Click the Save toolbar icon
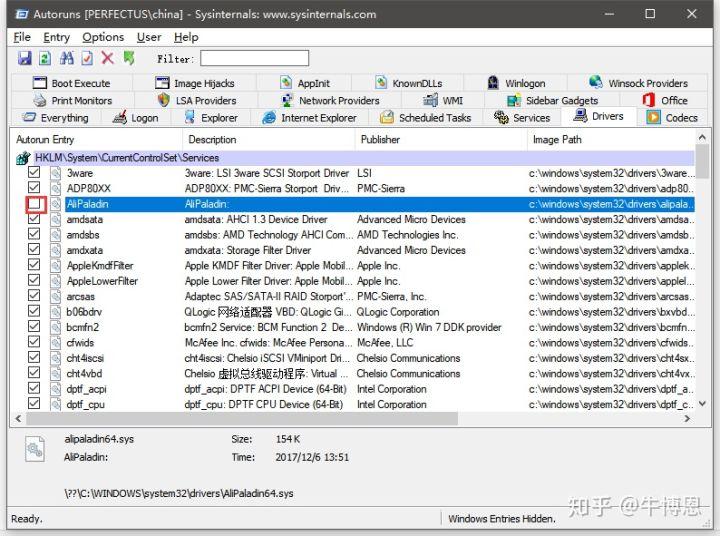 [24, 58]
